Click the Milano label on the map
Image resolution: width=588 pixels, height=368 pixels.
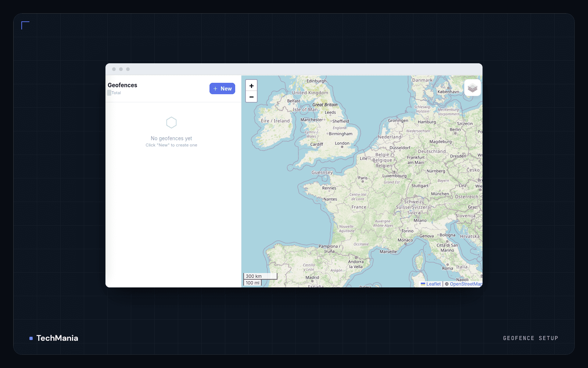click(x=420, y=220)
